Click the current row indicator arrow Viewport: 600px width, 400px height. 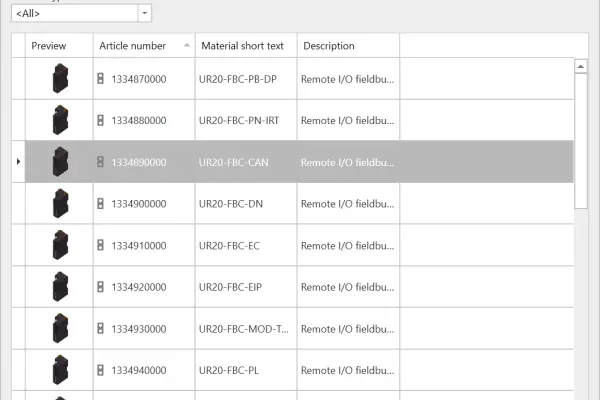[19, 162]
